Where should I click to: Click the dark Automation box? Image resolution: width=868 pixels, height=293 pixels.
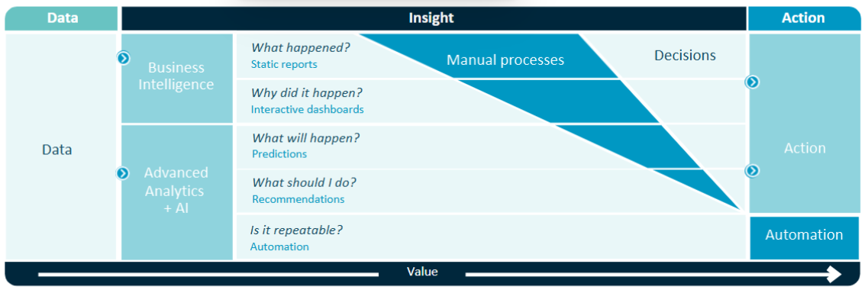pyautogui.click(x=804, y=238)
